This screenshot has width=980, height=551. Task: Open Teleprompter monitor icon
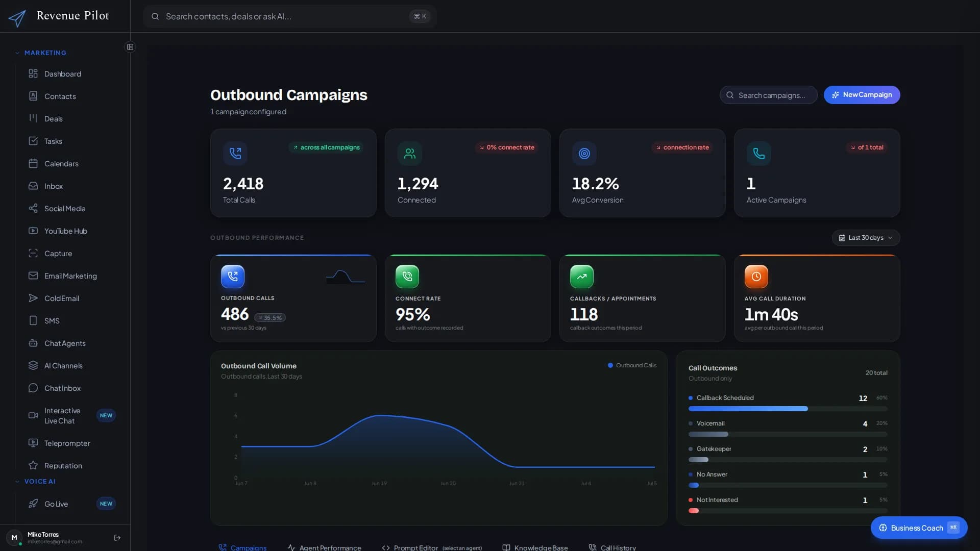point(33,443)
